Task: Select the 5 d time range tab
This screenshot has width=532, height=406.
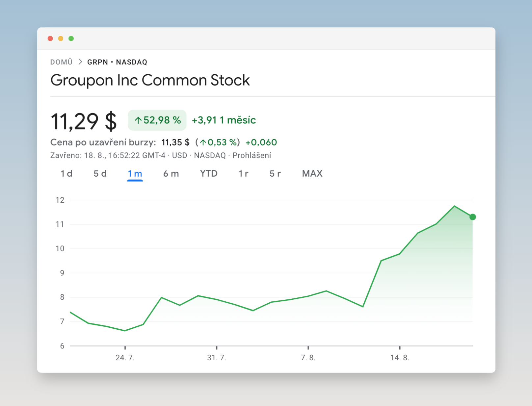Action: 100,174
